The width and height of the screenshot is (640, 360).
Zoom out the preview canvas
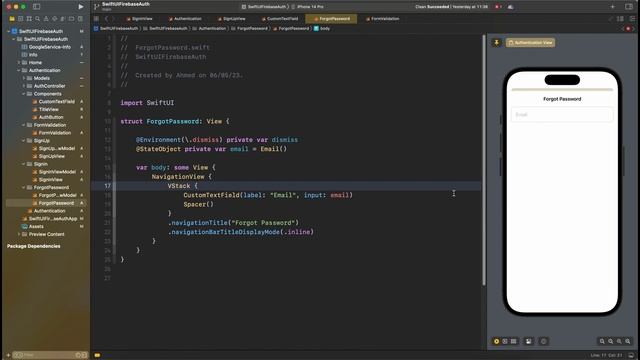point(602,341)
